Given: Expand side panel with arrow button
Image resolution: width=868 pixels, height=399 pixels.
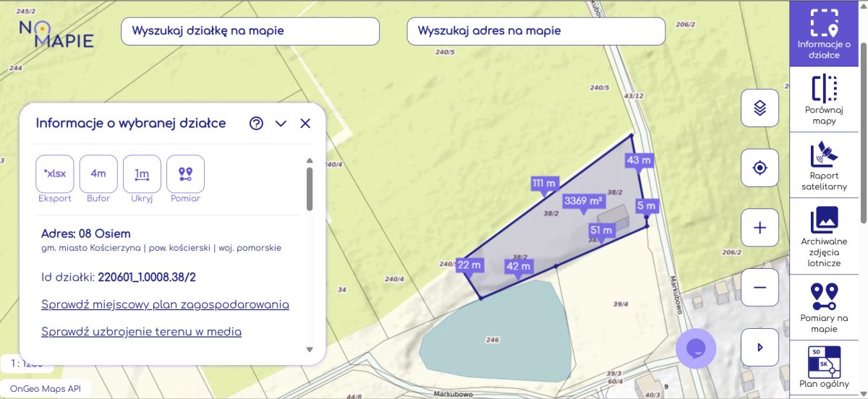Looking at the screenshot, I should 760,347.
